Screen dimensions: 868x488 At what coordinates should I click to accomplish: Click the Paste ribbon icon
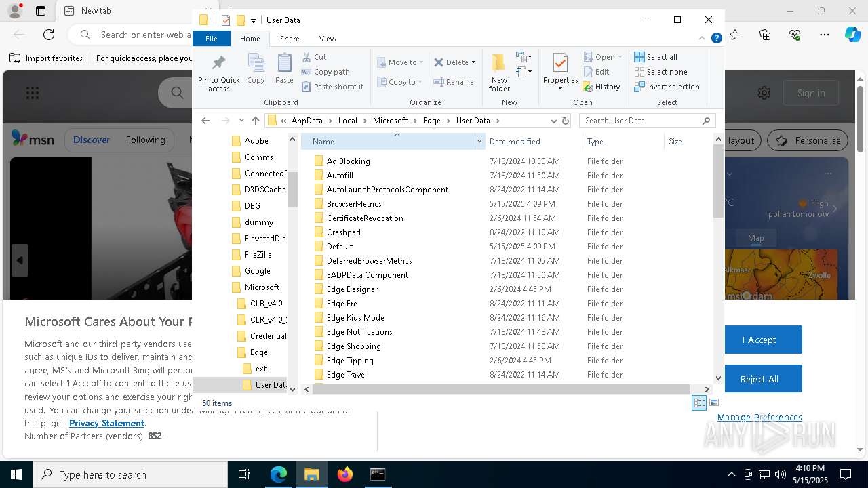coord(284,68)
